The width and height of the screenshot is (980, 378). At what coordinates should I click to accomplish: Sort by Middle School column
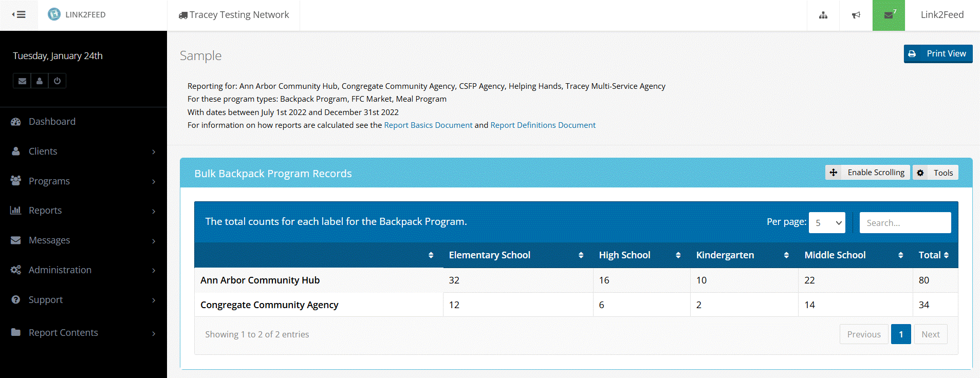900,255
